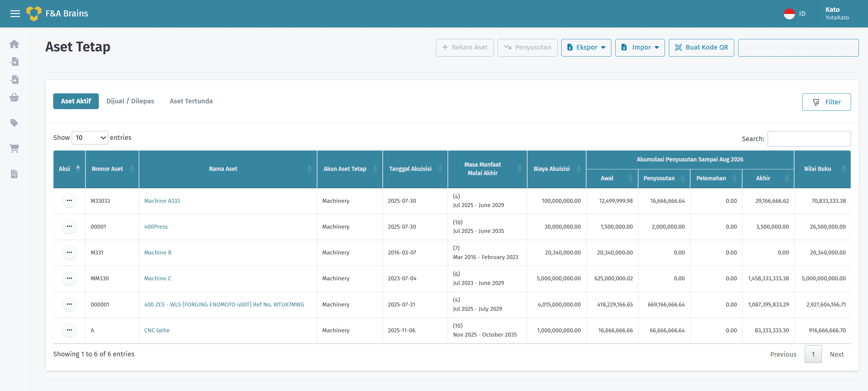This screenshot has height=391, width=868.
Task: Sort by Pelemahan column
Action: pos(716,178)
